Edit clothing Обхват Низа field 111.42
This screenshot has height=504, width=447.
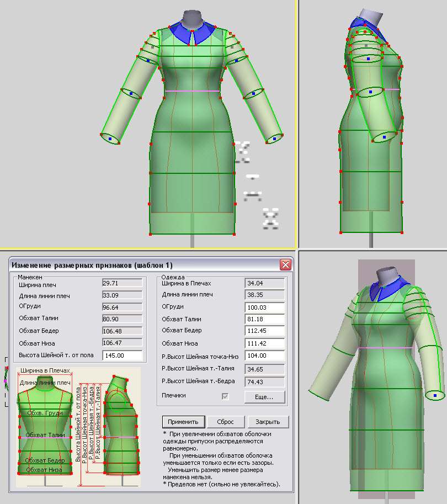(264, 343)
